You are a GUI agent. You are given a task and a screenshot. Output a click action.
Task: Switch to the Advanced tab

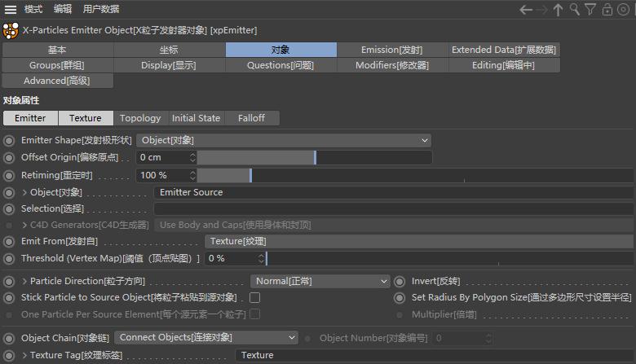coord(58,81)
